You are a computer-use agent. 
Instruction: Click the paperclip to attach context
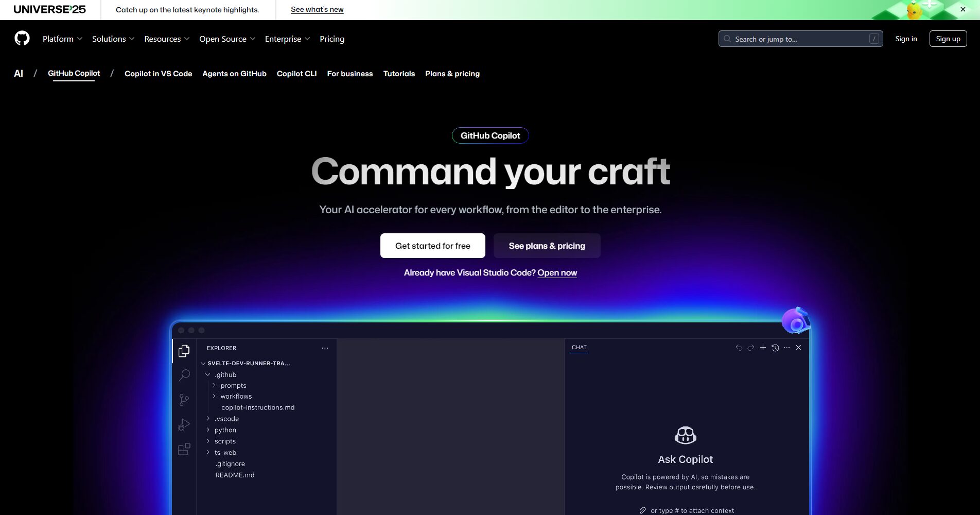[642, 510]
